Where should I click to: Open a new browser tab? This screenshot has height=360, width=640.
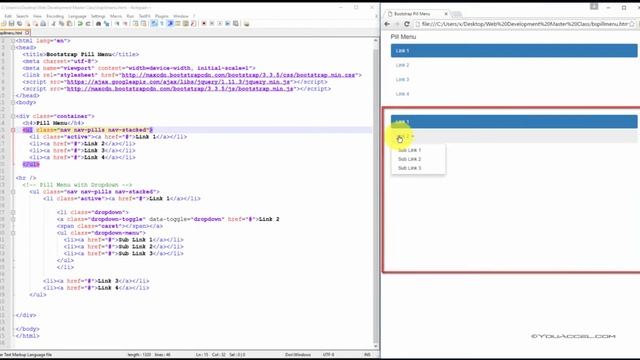tap(456, 14)
